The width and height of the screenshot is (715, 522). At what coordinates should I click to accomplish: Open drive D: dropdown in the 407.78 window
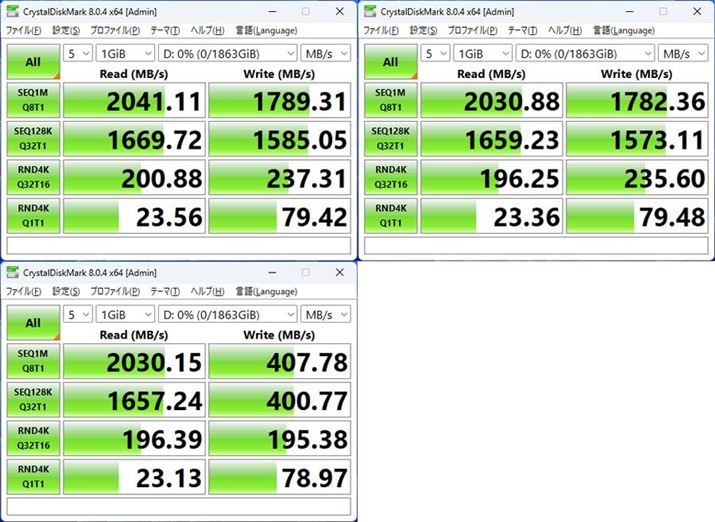tap(228, 315)
